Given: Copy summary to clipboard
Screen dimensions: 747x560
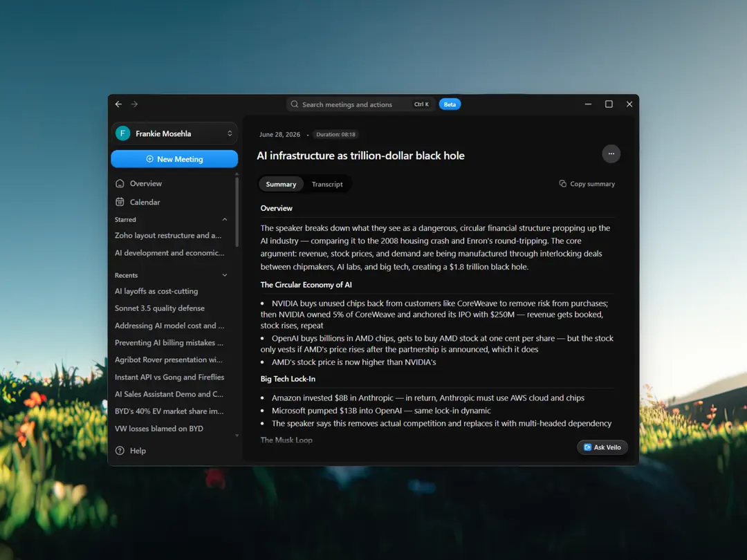Looking at the screenshot, I should 587,184.
